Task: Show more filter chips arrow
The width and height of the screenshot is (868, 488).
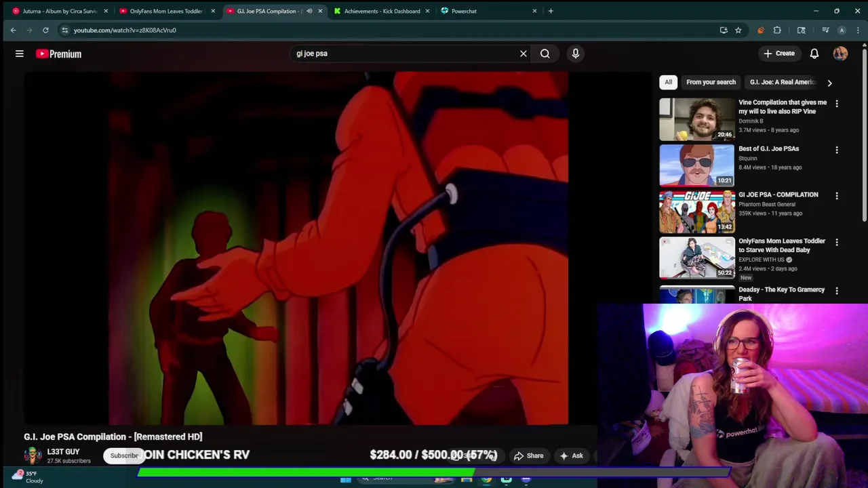Action: (829, 83)
